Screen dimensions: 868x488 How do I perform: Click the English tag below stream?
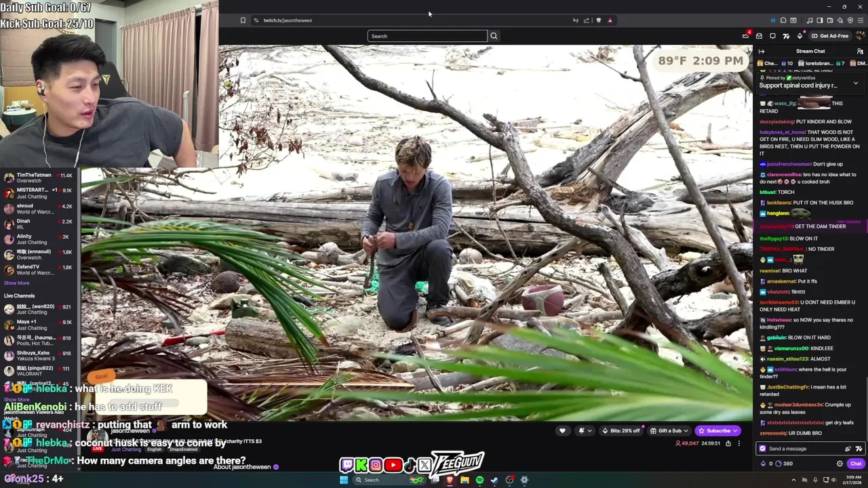(155, 449)
